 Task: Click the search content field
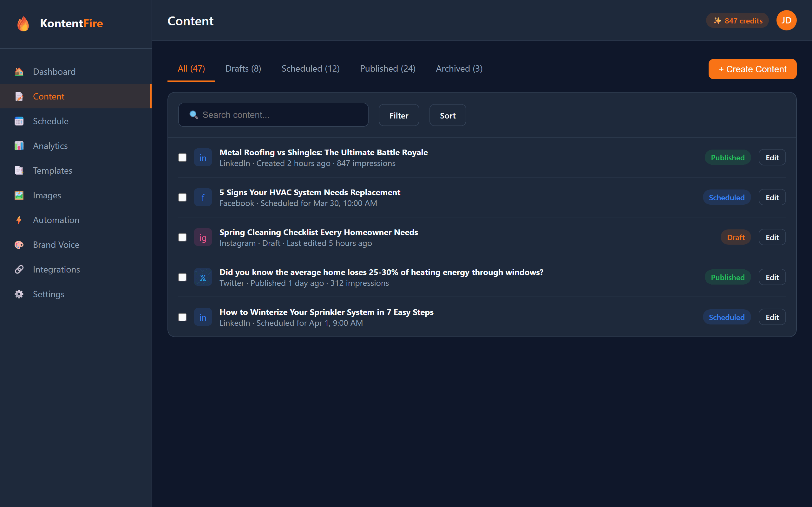point(273,115)
